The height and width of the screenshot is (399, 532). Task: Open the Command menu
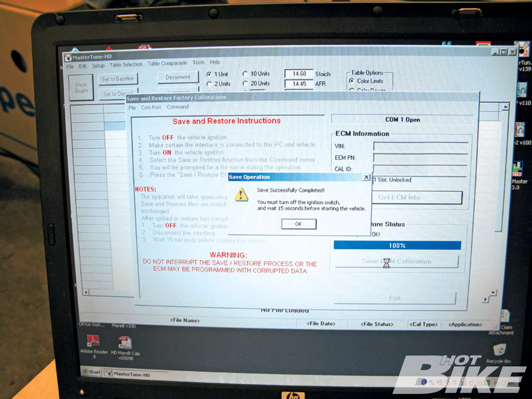tap(178, 107)
